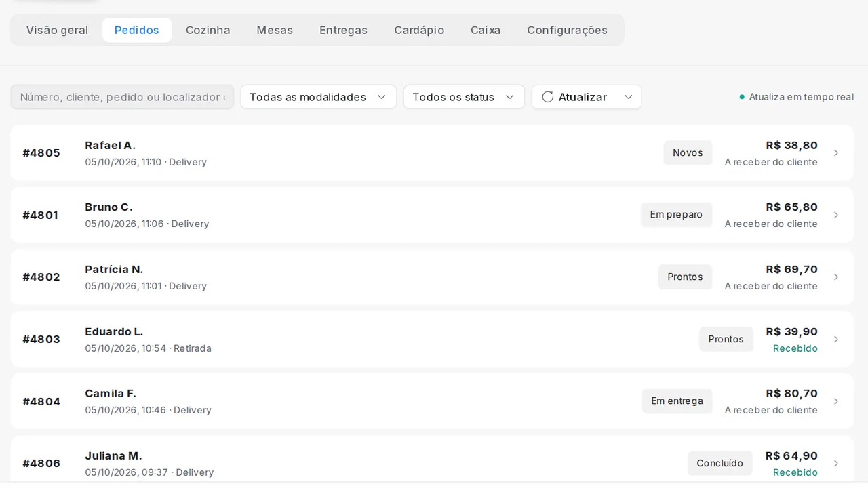
Task: Click the Pronto badge on Patrícia N. order
Action: coord(685,277)
